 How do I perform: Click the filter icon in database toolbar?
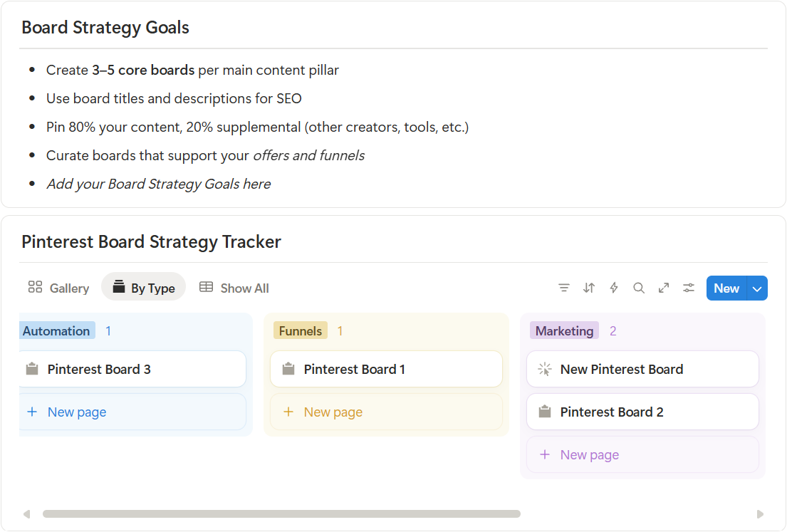click(x=564, y=288)
